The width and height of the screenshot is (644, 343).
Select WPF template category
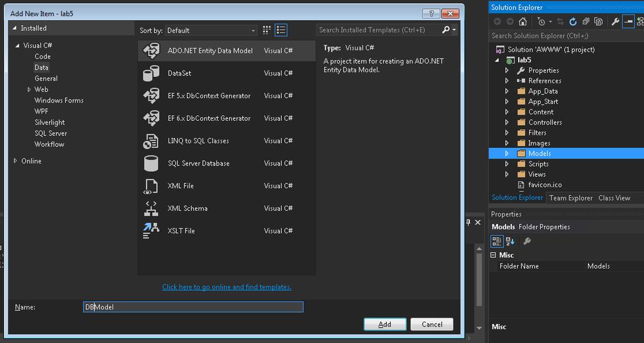click(42, 111)
